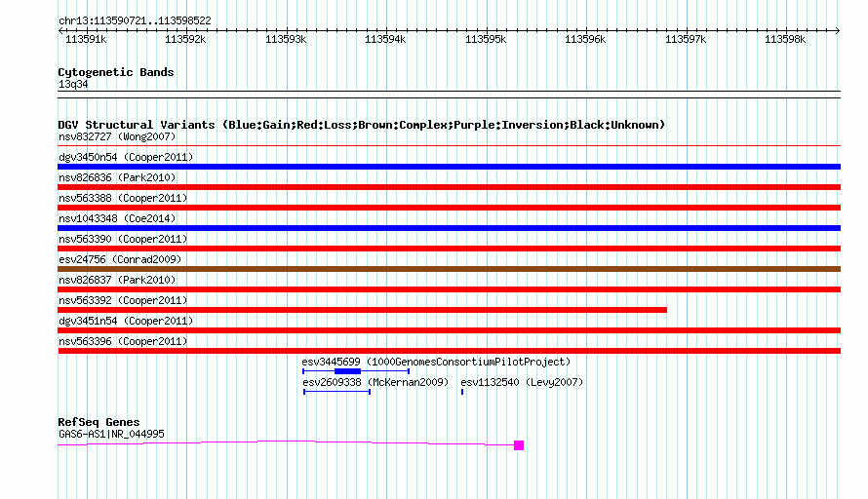Select variant label dgv3451n54 (Cooper2011)
The height and width of the screenshot is (499, 868).
point(126,321)
